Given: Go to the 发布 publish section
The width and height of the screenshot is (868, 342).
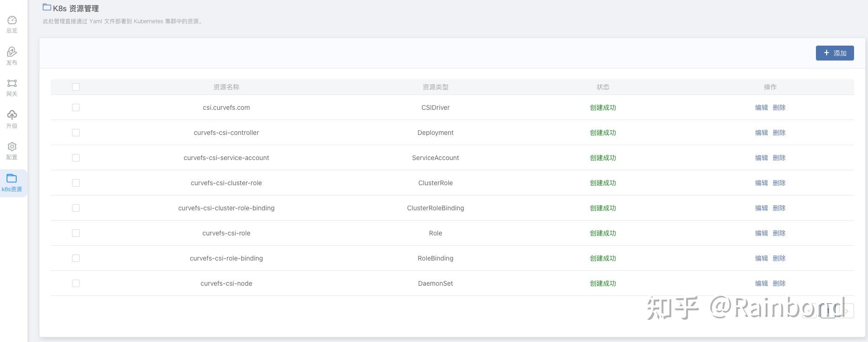Looking at the screenshot, I should [12, 52].
